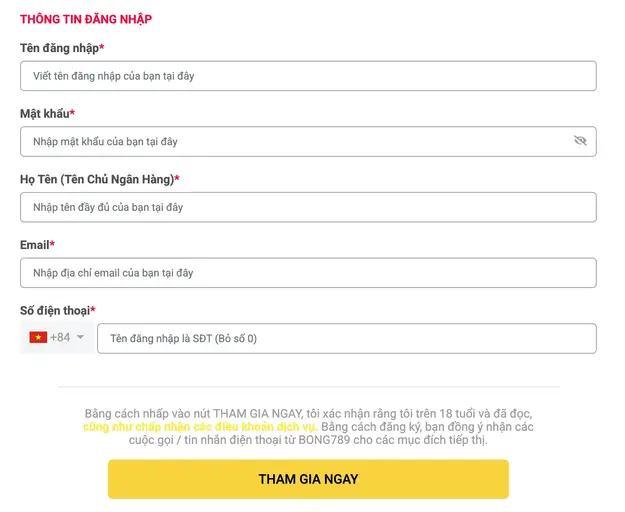
Task: Click the Số điện thoại label
Action: point(57,310)
